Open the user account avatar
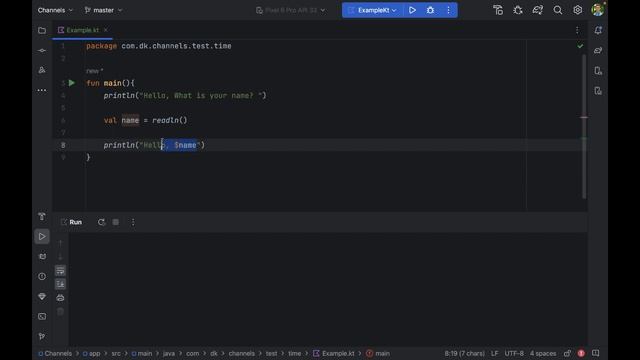Screen dimensions: 640x360 [x=598, y=10]
